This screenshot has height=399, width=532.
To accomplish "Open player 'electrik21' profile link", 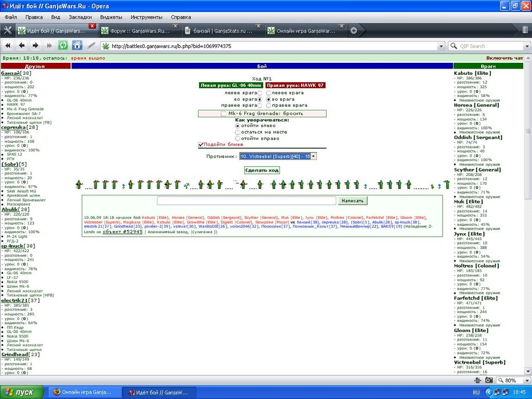I will click(x=15, y=300).
